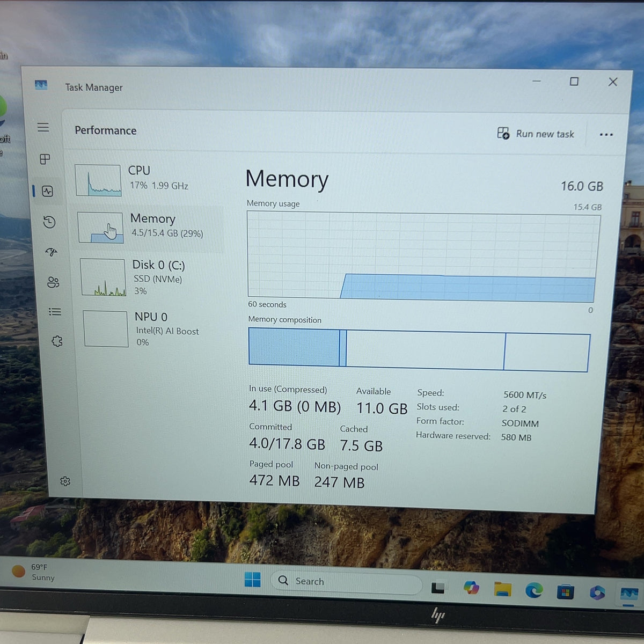Image resolution: width=644 pixels, height=644 pixels.
Task: Open the App history page icon
Action: (49, 222)
